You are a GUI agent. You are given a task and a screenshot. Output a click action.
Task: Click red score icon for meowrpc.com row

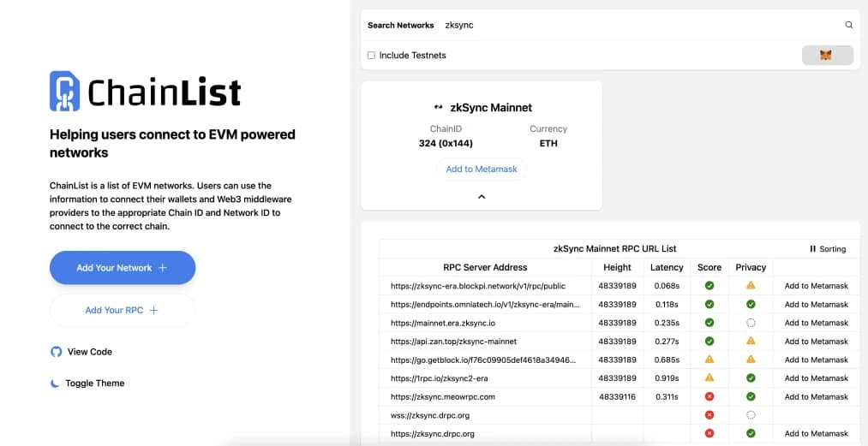[x=709, y=396]
